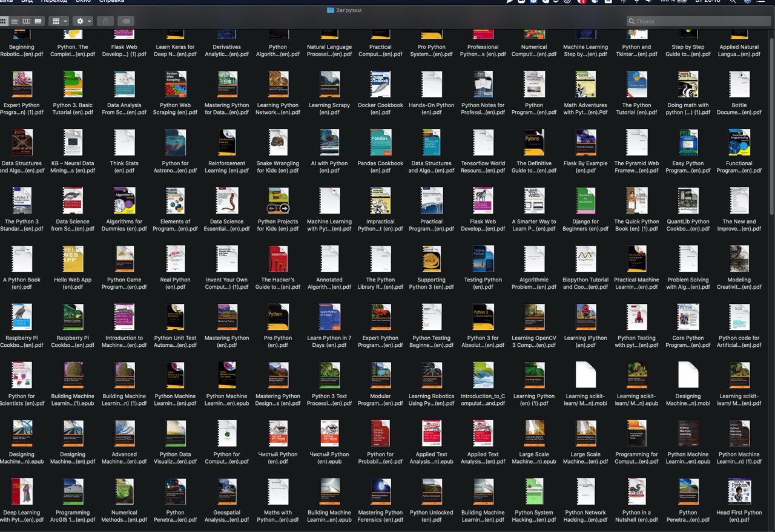Click the 'Python for Probabil…' filename
This screenshot has width=775, height=532.
click(380, 458)
